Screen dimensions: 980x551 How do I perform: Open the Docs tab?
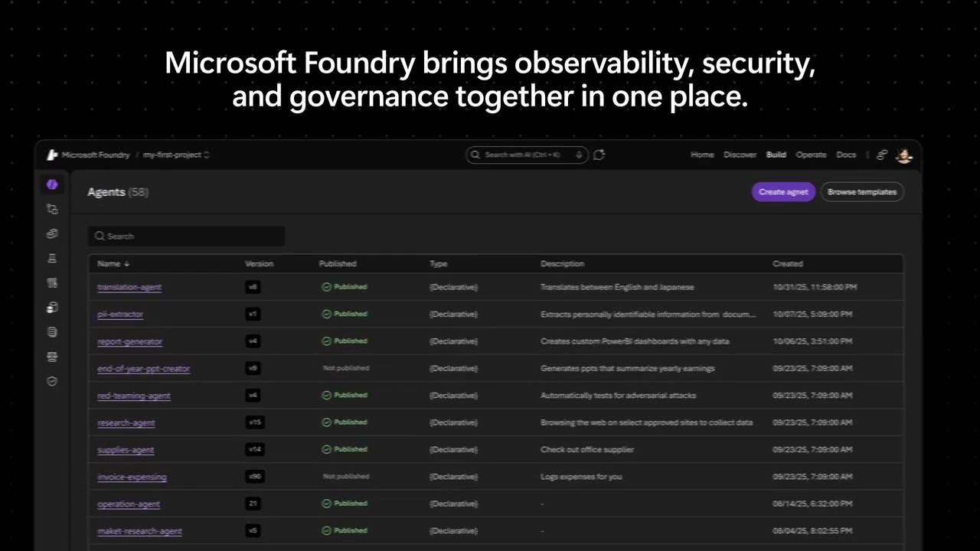pos(846,155)
